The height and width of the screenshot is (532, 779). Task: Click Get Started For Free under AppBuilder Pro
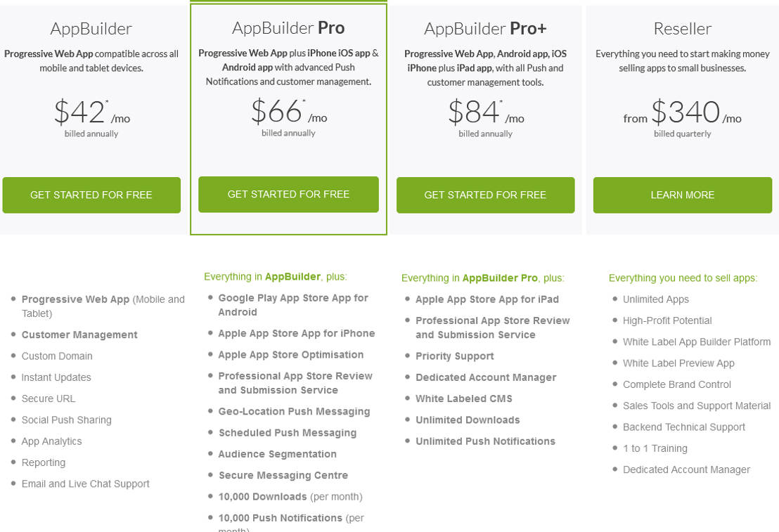point(288,195)
